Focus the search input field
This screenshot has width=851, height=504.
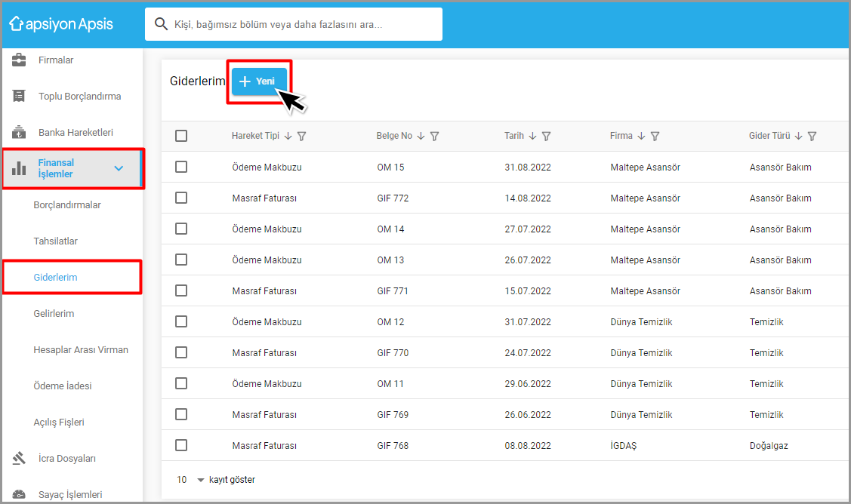[294, 24]
